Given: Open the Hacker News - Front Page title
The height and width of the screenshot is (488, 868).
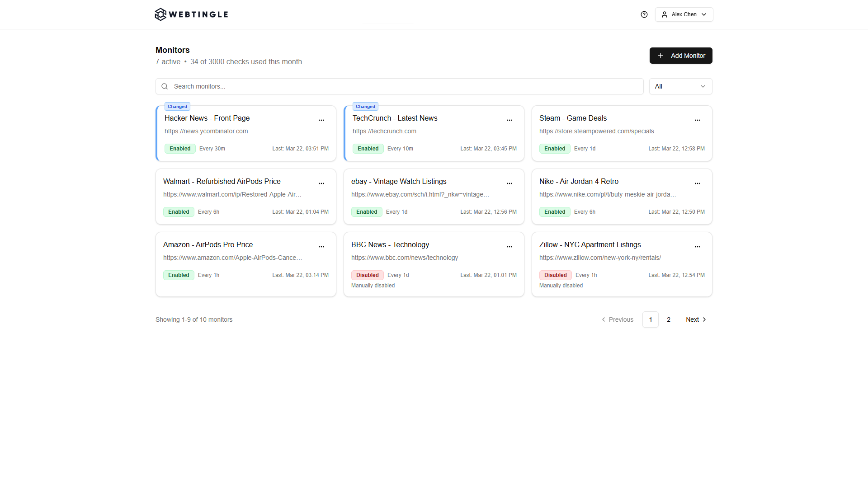Looking at the screenshot, I should pos(207,118).
